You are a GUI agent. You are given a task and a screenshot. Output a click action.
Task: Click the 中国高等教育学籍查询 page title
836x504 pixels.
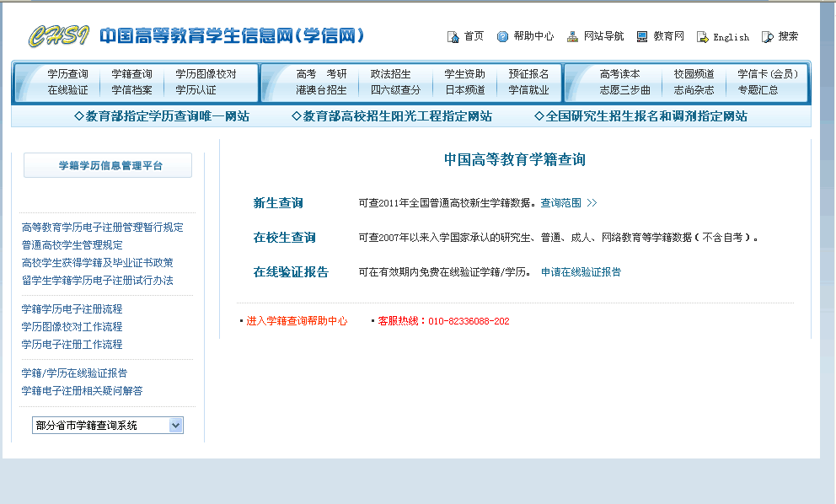[x=515, y=159]
